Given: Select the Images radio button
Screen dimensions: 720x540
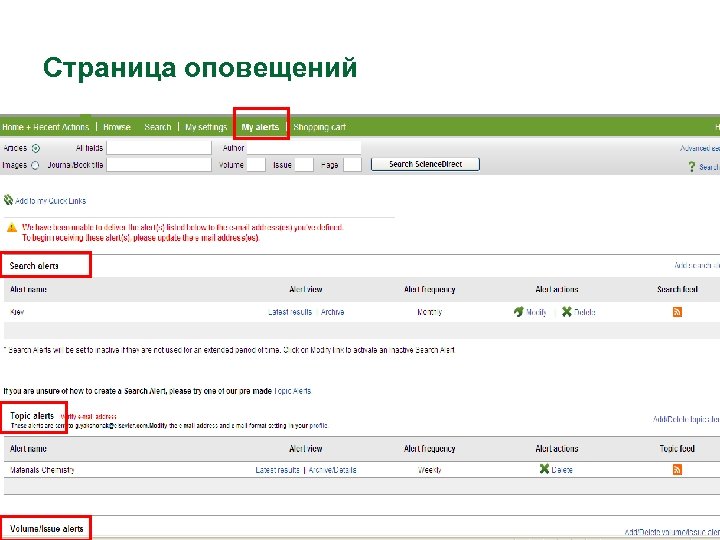Looking at the screenshot, I should pos(35,165).
